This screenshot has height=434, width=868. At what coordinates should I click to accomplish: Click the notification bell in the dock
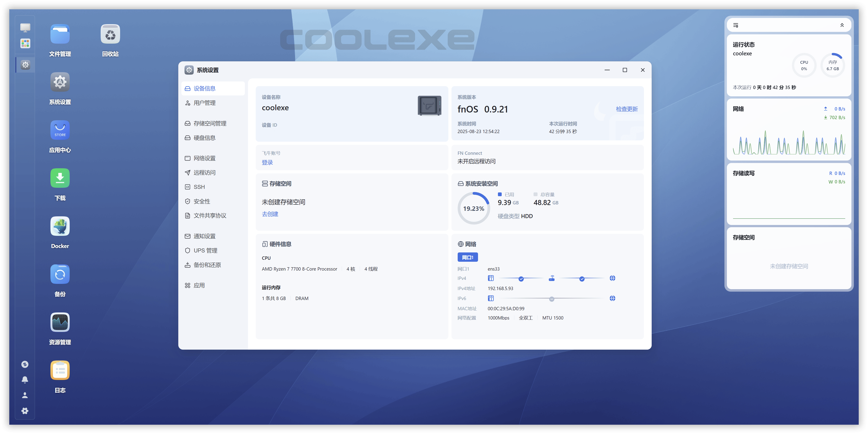[x=25, y=379]
